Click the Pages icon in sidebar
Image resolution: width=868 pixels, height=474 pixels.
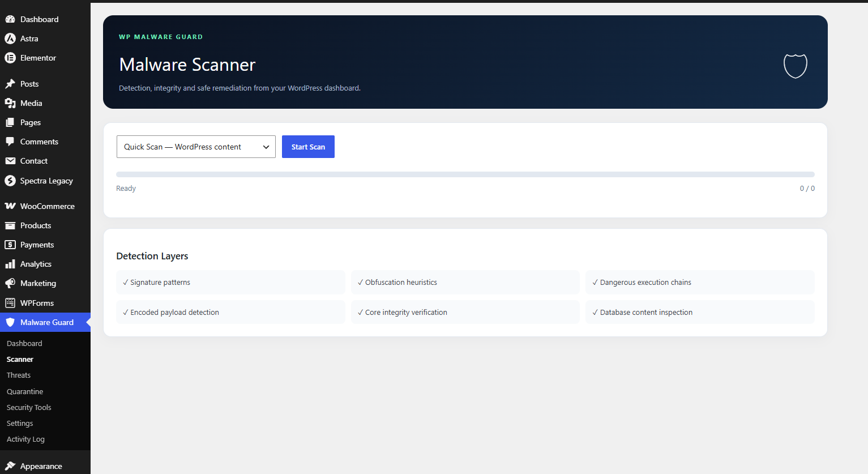click(10, 122)
